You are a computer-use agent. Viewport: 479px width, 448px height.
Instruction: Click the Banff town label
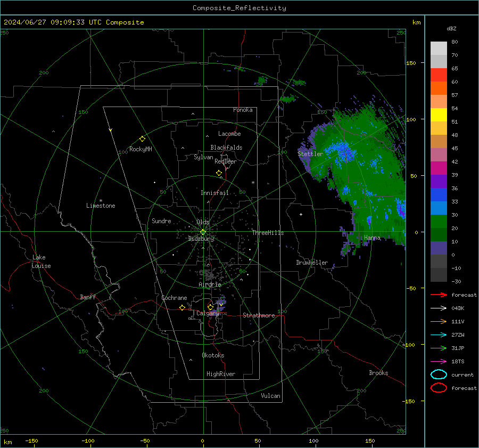88,297
